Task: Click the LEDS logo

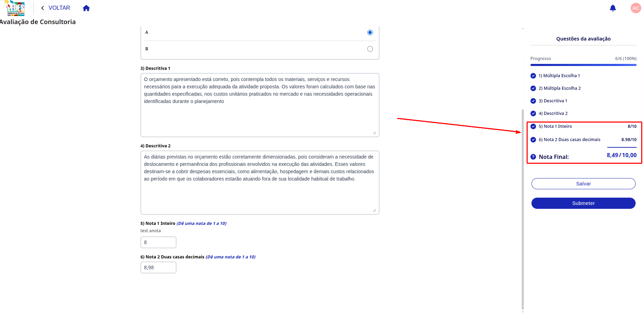Action: pos(15,8)
